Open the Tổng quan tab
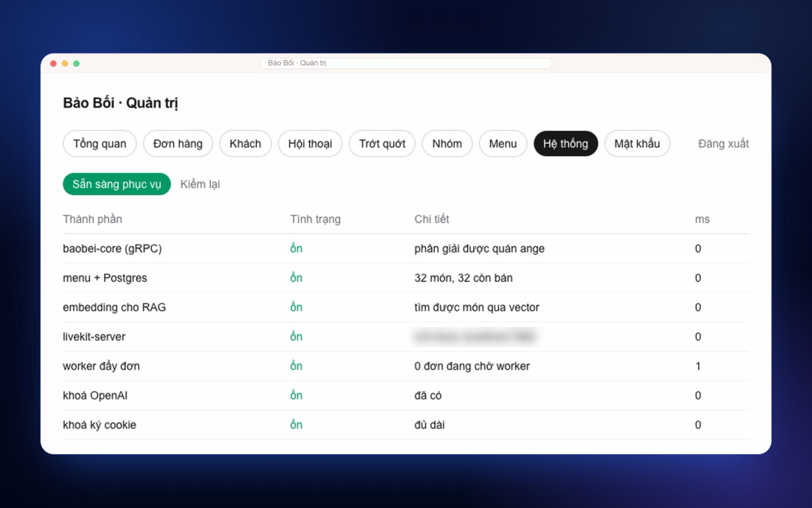This screenshot has width=812, height=508. tap(100, 144)
